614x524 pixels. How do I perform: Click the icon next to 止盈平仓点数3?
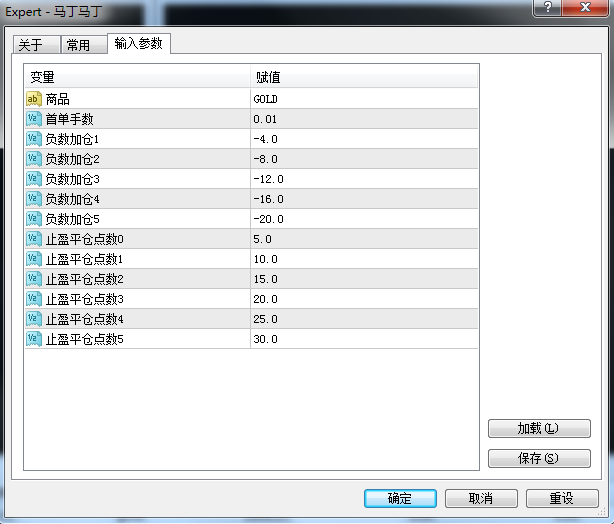(x=34, y=299)
